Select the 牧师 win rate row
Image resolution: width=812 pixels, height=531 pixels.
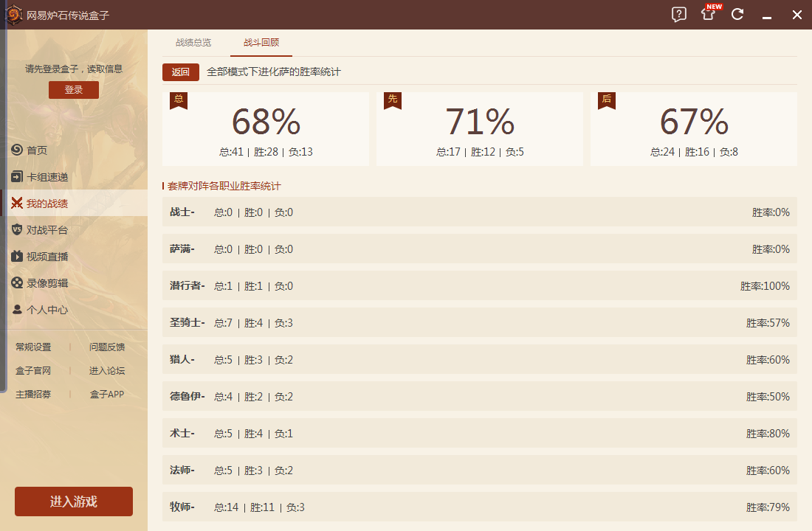[x=480, y=507]
